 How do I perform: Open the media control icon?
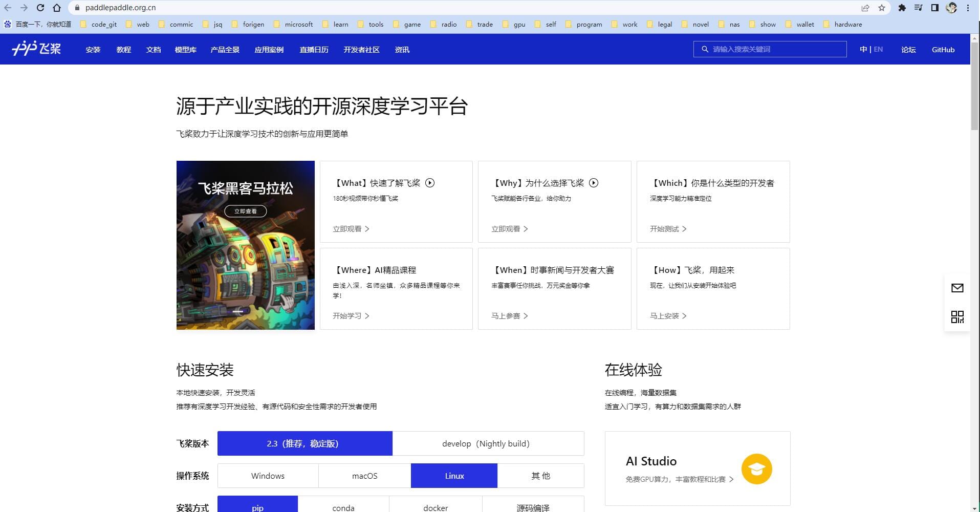coord(918,8)
